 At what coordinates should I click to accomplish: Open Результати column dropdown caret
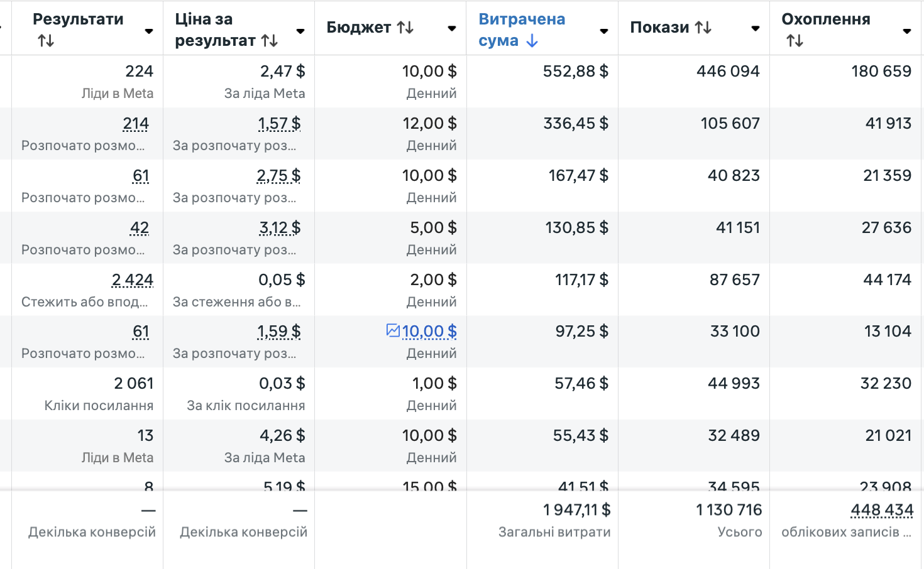[x=149, y=31]
